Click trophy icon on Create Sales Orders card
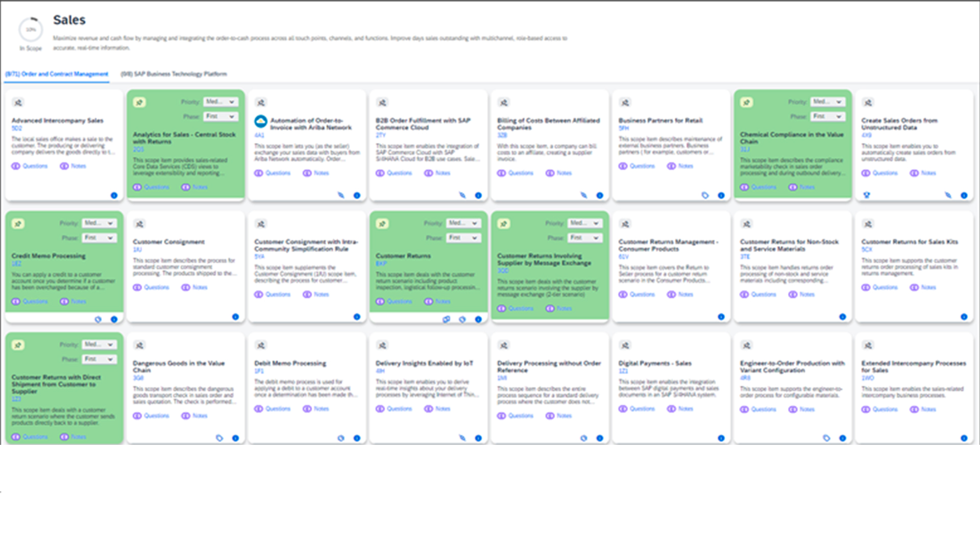The height and width of the screenshot is (551, 980). tap(867, 195)
